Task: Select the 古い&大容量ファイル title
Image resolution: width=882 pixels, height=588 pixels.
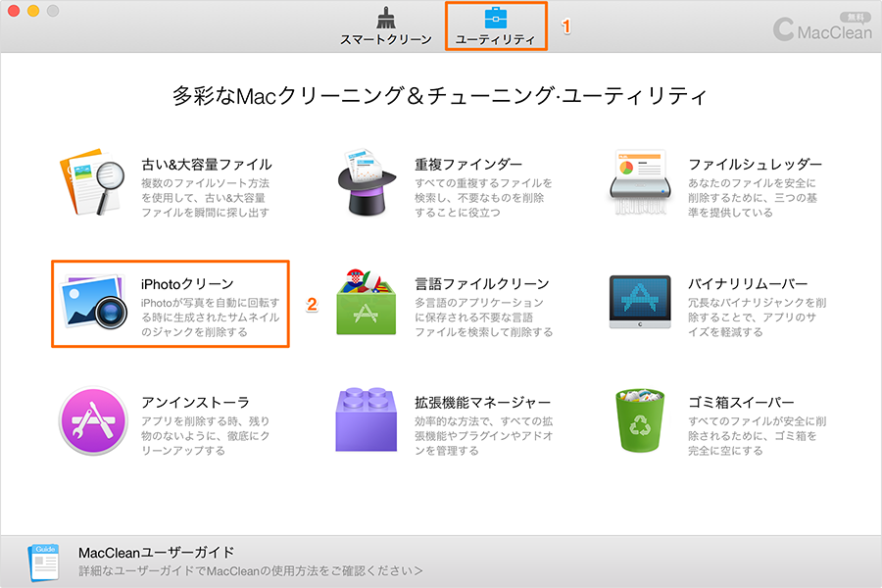Action: 207,165
